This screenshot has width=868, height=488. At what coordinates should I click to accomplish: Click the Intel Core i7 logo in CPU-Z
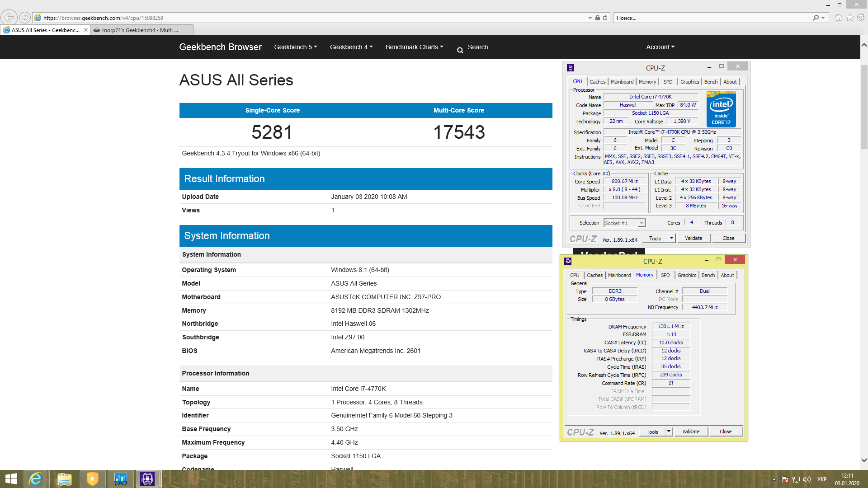coord(721,109)
